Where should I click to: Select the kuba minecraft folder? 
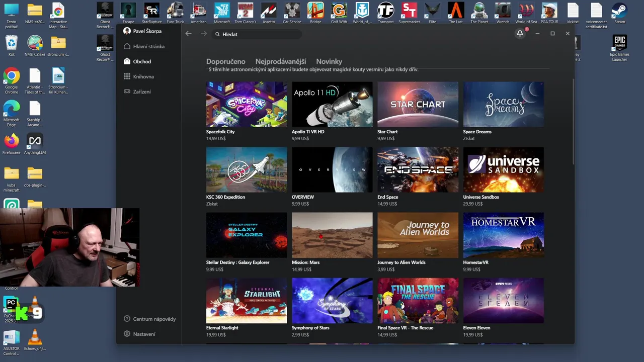(11, 179)
